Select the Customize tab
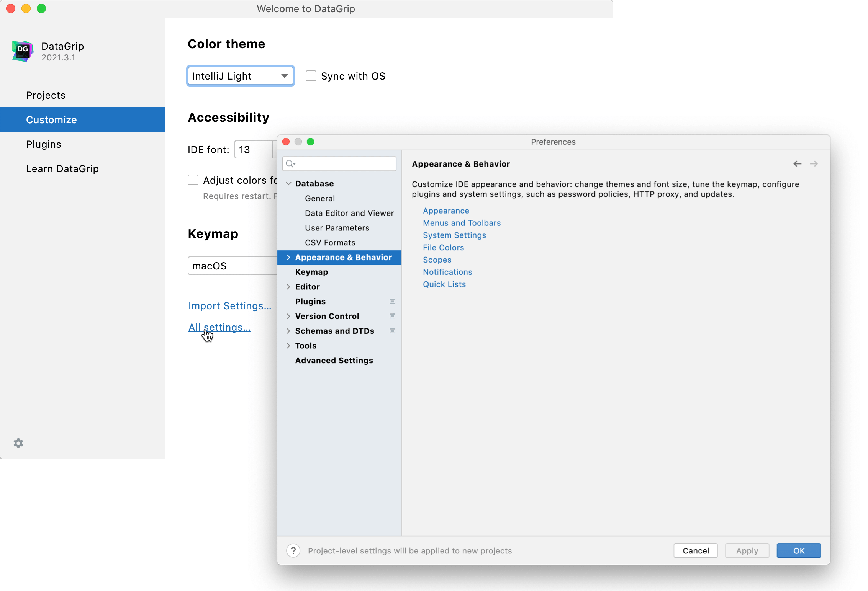Screen dimensions: 868x591 (x=82, y=119)
